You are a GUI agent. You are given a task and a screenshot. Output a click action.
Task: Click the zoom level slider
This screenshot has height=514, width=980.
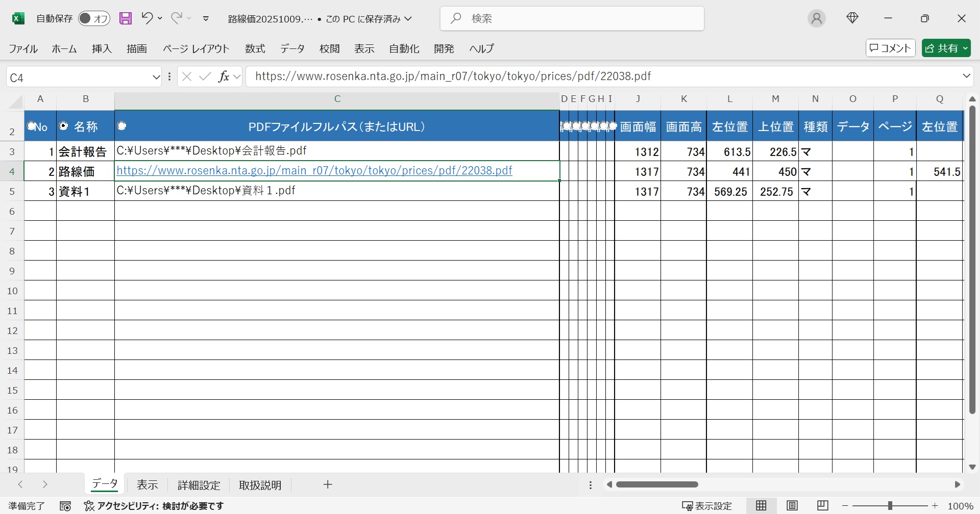pyautogui.click(x=890, y=506)
